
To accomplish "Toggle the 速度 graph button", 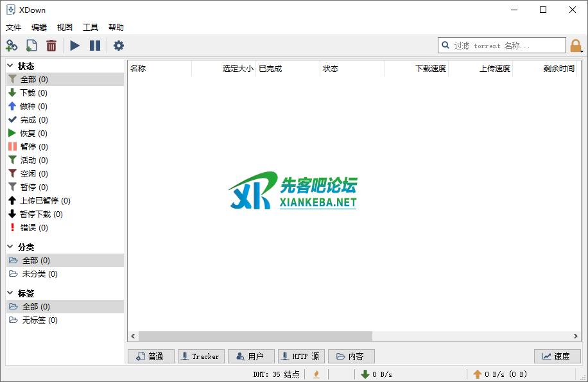I will (x=557, y=356).
